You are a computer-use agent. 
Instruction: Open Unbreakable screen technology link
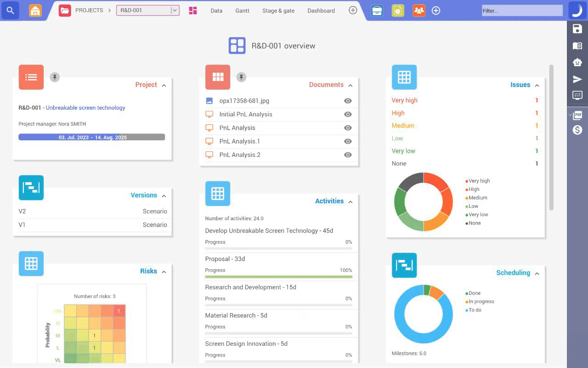pos(85,108)
